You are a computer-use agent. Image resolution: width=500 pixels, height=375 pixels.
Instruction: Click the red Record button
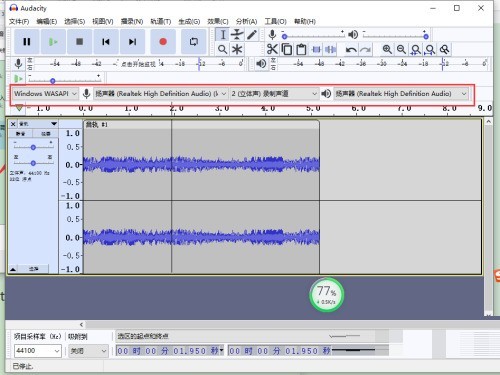pos(163,42)
